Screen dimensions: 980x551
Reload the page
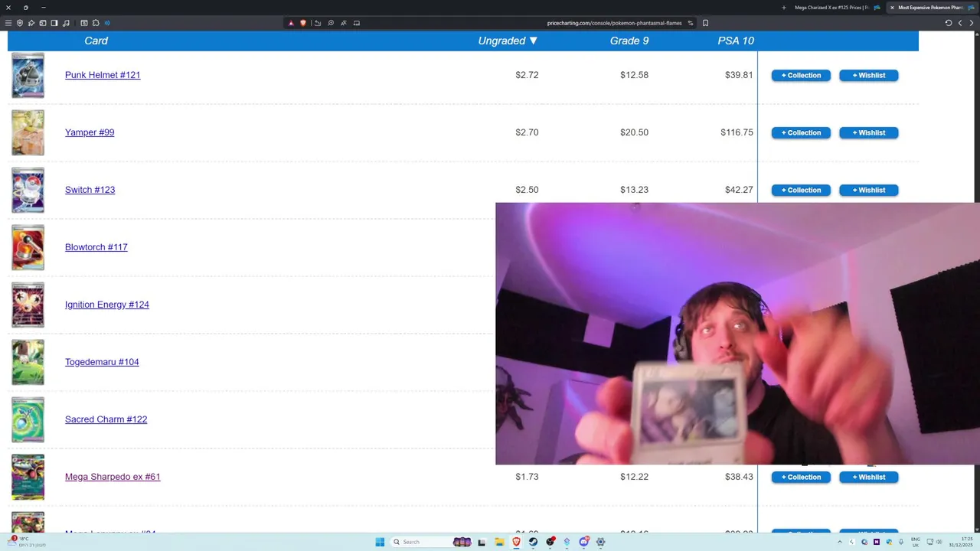click(949, 23)
